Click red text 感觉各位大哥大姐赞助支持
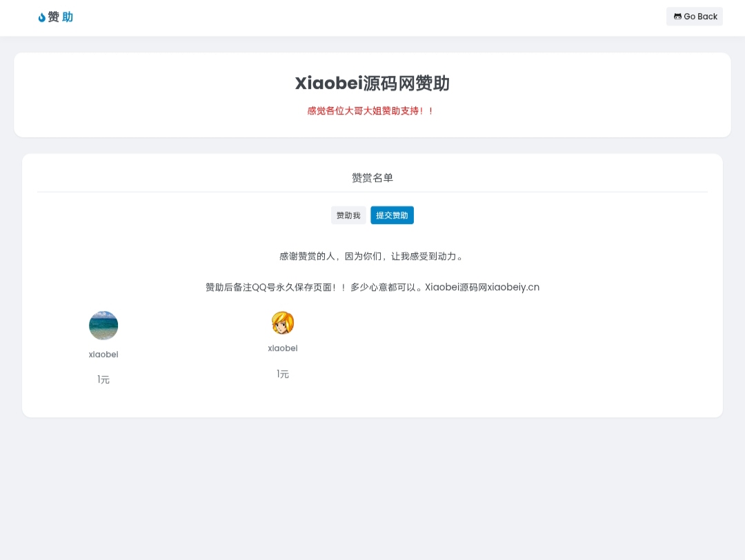Image resolution: width=745 pixels, height=560 pixels. (x=370, y=110)
